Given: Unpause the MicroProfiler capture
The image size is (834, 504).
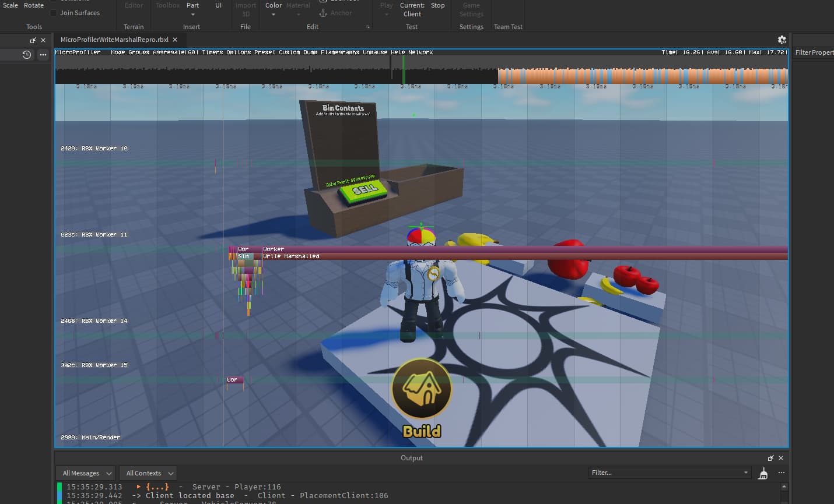Looking at the screenshot, I should 375,52.
